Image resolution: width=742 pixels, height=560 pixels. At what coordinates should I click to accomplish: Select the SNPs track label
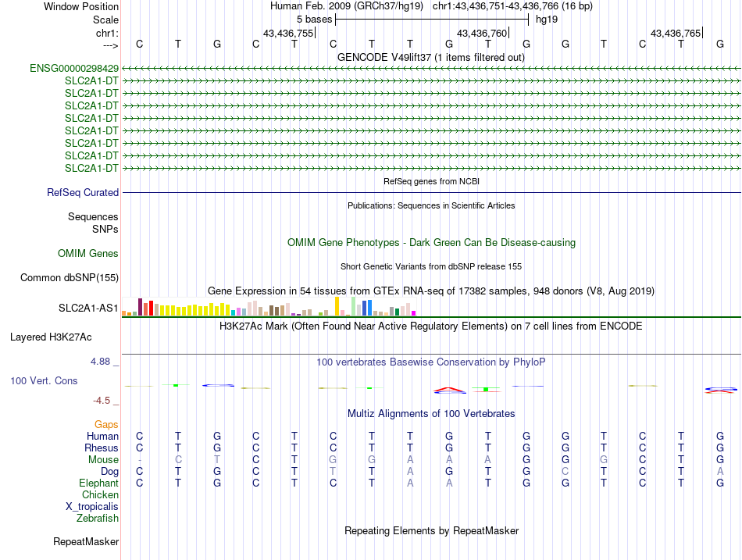pos(105,229)
